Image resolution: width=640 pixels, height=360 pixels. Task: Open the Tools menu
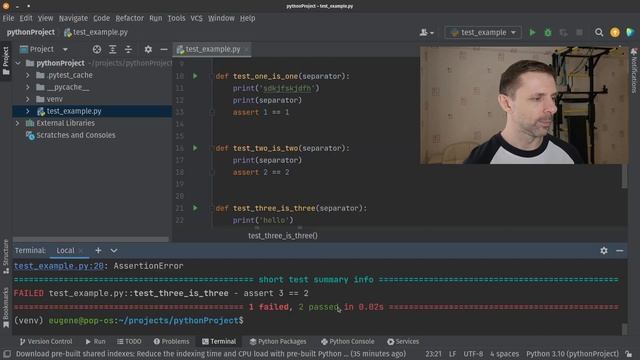176,18
